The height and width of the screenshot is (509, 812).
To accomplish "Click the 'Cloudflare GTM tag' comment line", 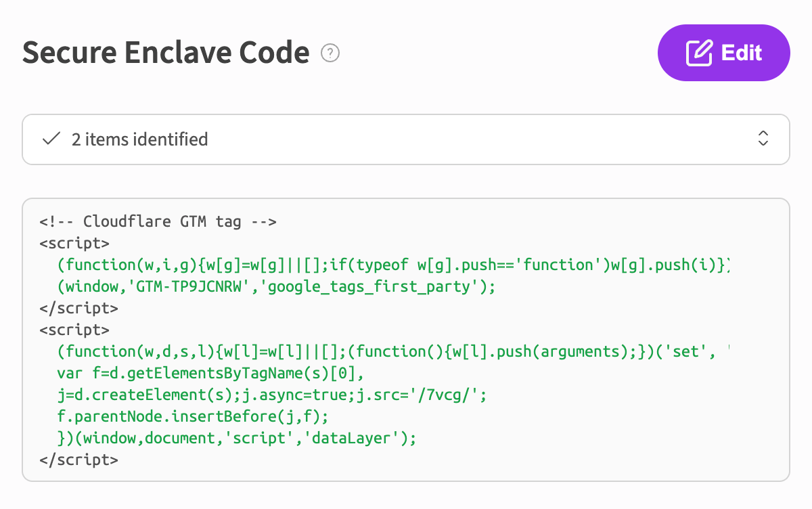I will [x=158, y=221].
